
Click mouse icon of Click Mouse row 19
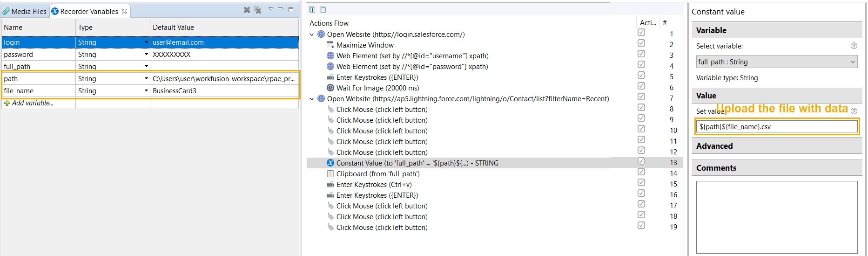tap(330, 227)
